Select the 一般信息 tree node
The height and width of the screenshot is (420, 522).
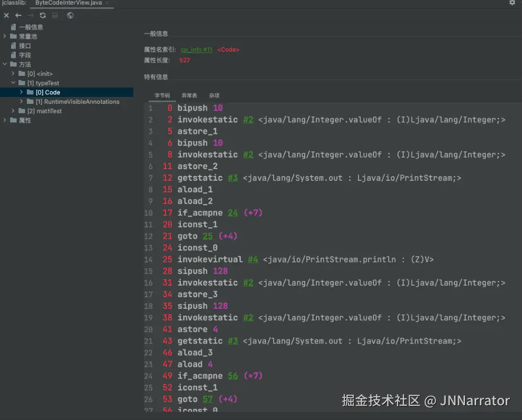click(31, 27)
